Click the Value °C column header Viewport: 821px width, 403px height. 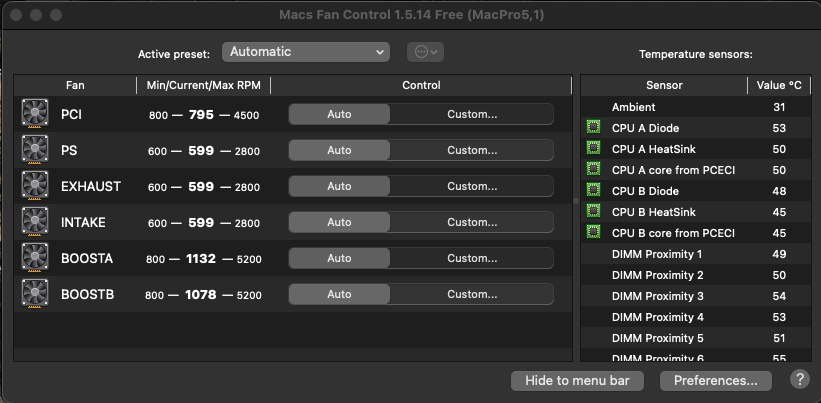click(779, 85)
